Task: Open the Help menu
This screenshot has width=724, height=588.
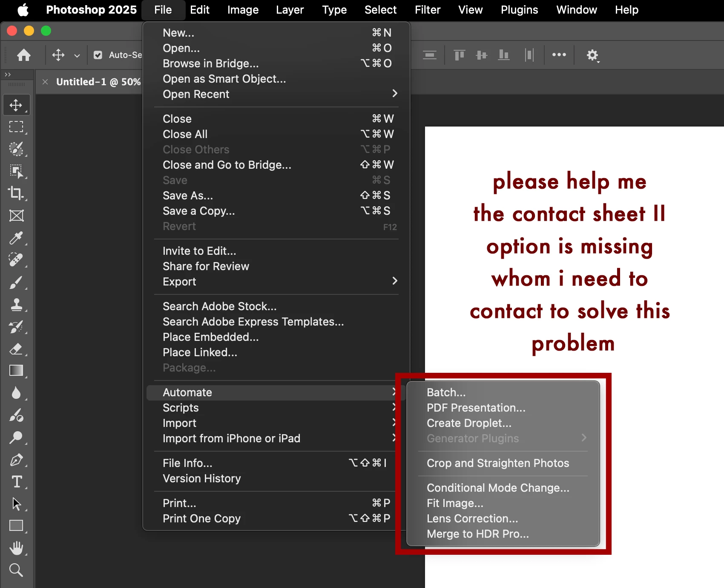Action: [626, 10]
